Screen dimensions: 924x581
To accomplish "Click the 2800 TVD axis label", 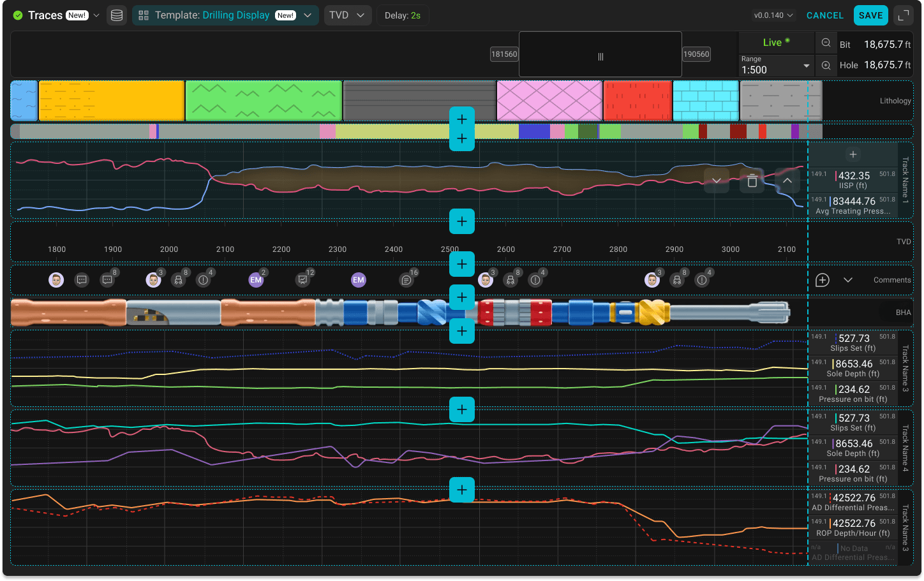I will pos(618,249).
